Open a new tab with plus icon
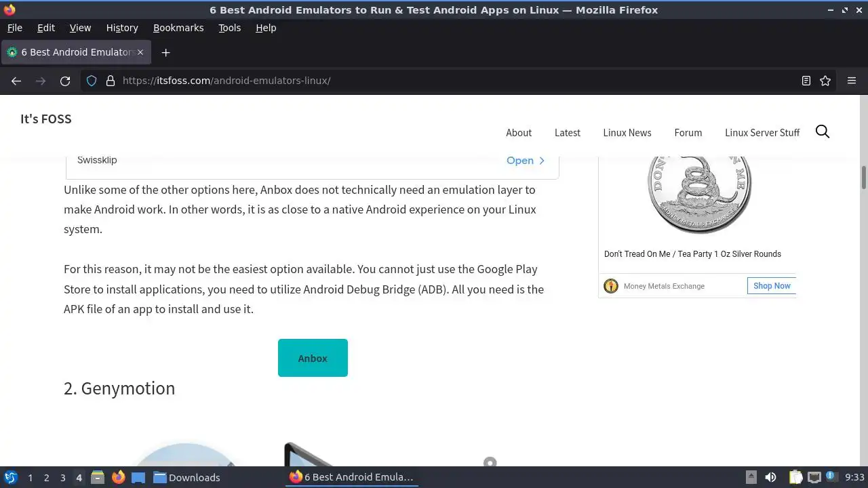Viewport: 868px width, 488px height. [x=165, y=52]
